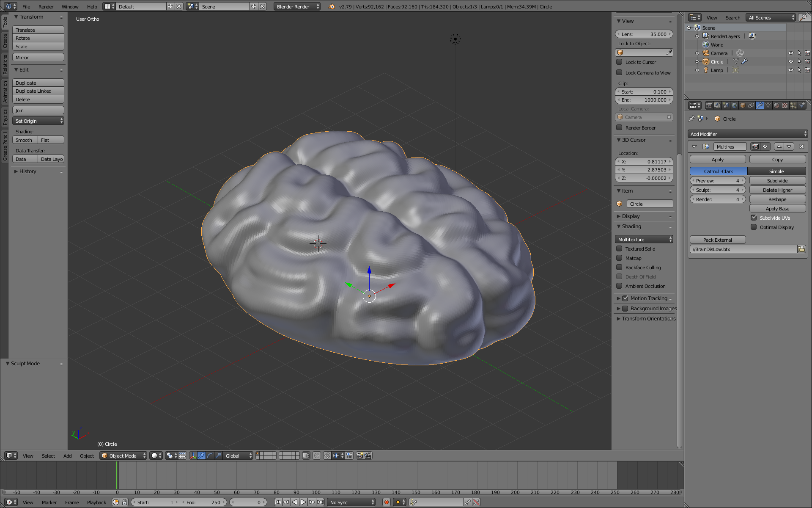Open the Multitexture shading dropdown

click(x=644, y=239)
